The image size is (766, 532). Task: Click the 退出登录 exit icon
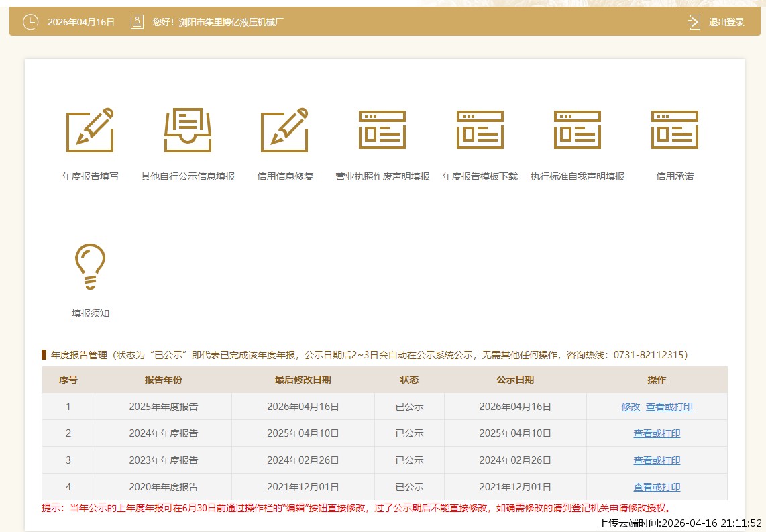point(694,22)
